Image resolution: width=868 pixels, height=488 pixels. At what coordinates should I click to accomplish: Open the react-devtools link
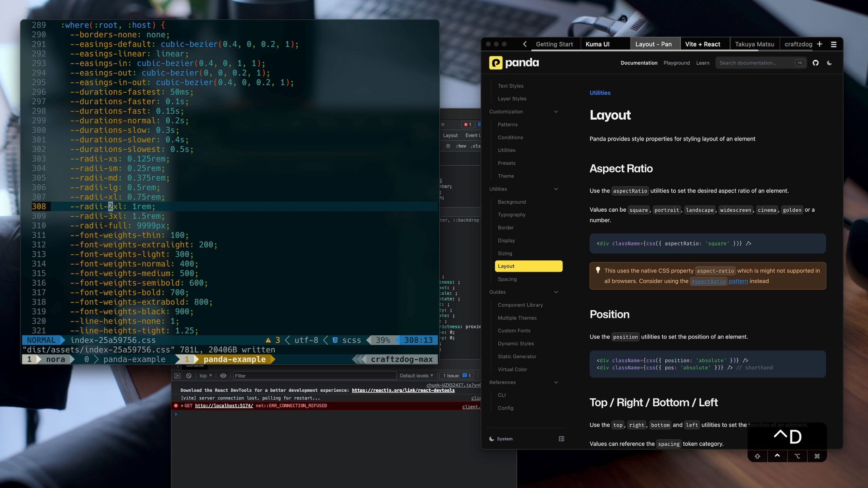pos(403,390)
